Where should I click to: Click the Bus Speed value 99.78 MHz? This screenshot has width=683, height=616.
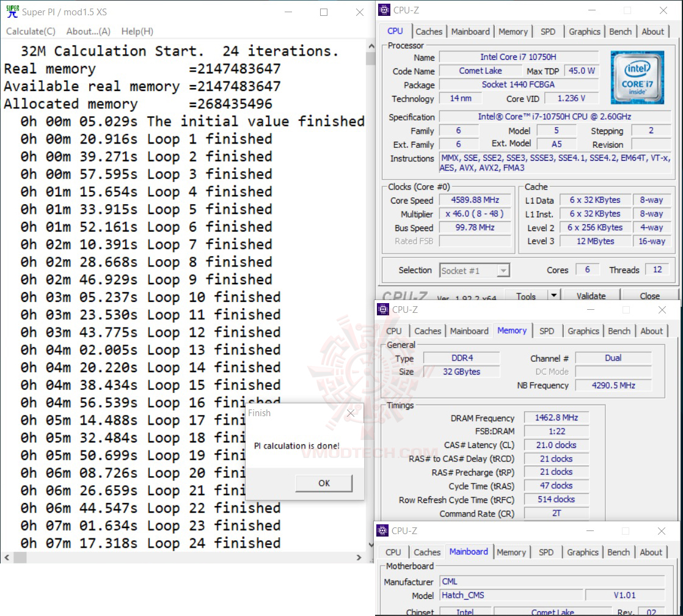click(x=475, y=227)
